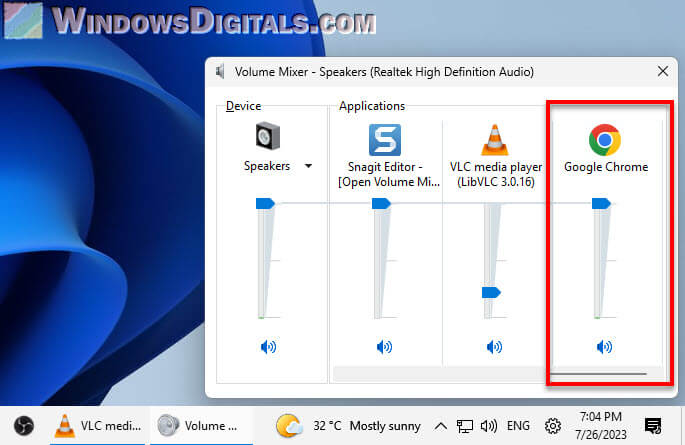Screen dimensions: 685x445
Task: Switch to VLC media player taskbar button
Action: pos(97,425)
